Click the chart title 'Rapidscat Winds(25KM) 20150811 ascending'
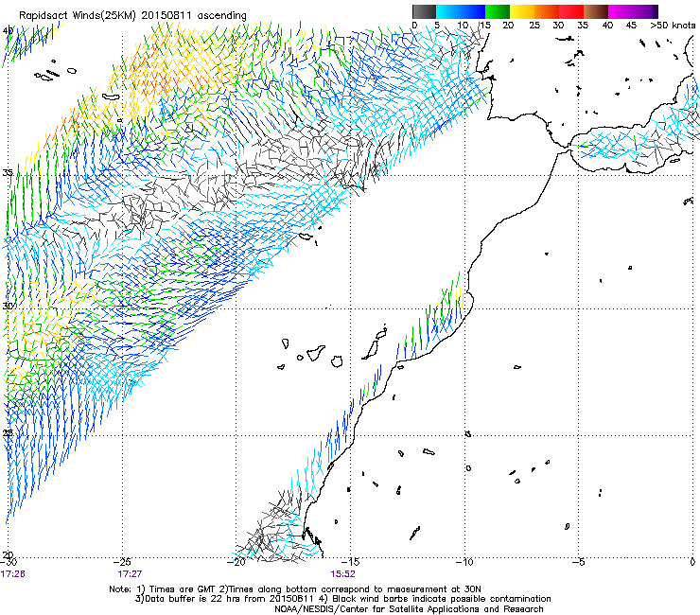 [132, 16]
